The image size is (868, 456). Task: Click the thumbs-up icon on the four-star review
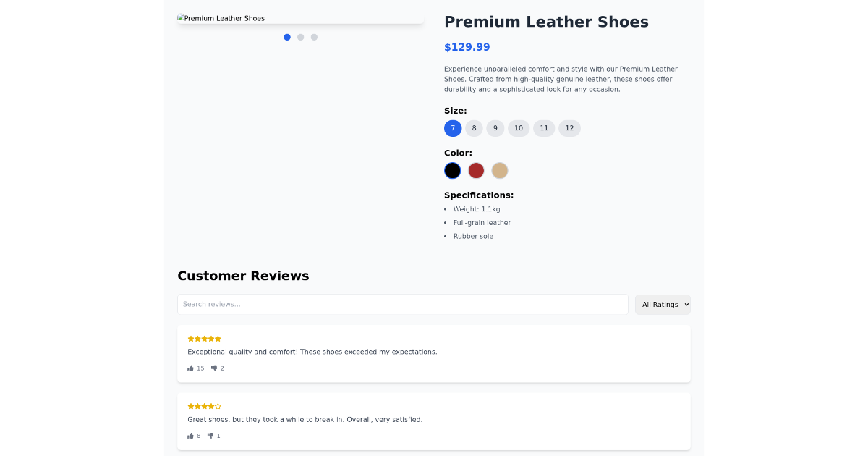pyautogui.click(x=190, y=435)
